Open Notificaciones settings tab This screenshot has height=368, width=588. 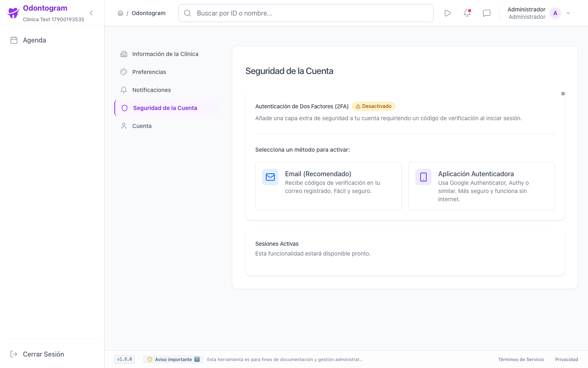click(167, 90)
